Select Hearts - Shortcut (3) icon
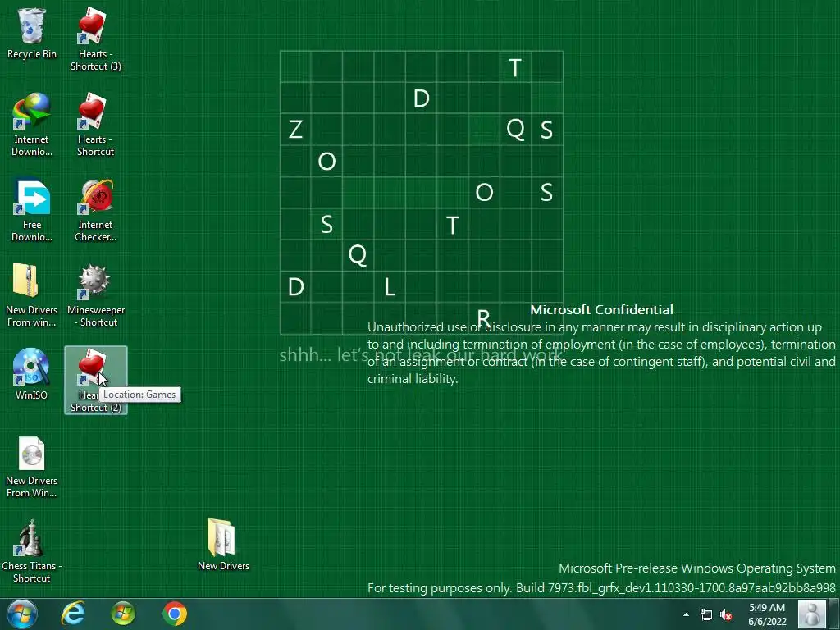840x630 pixels. click(95, 39)
